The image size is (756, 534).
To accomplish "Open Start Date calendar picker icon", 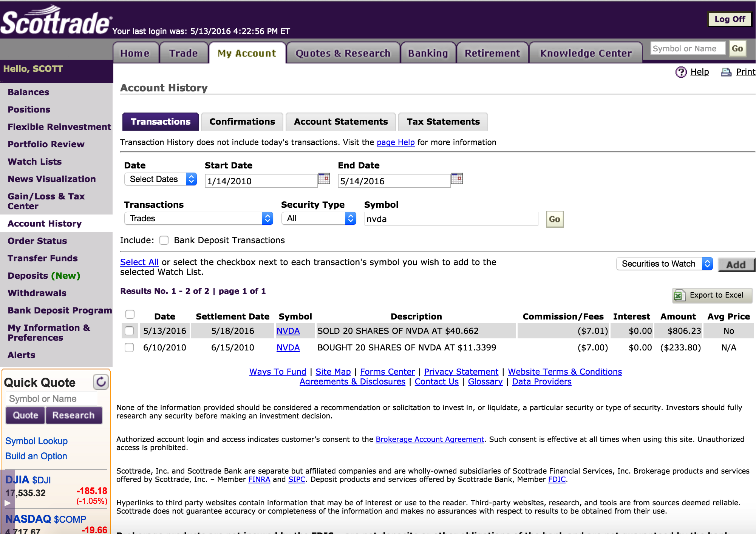I will [x=324, y=179].
